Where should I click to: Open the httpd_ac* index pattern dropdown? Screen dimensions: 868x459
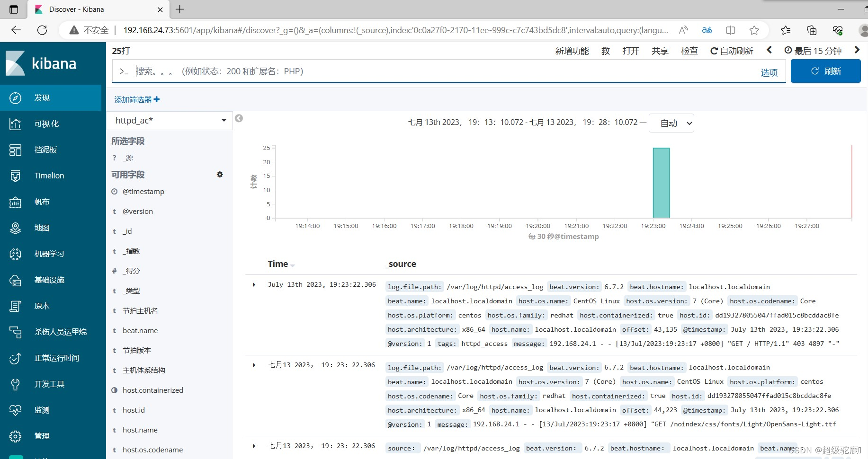pos(170,121)
